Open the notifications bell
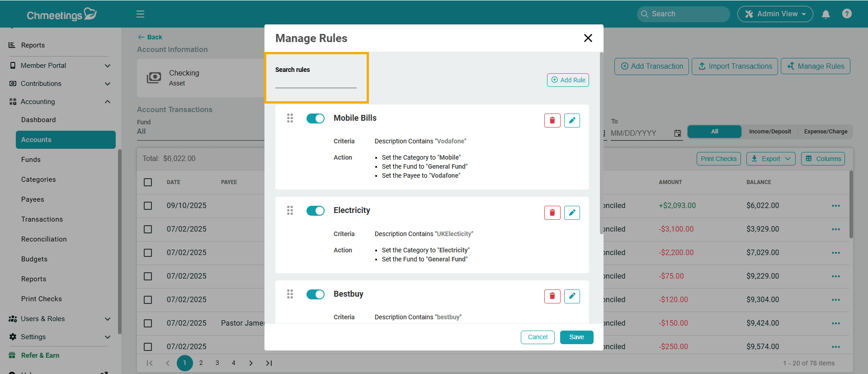This screenshot has height=374, width=868. coord(826,14)
